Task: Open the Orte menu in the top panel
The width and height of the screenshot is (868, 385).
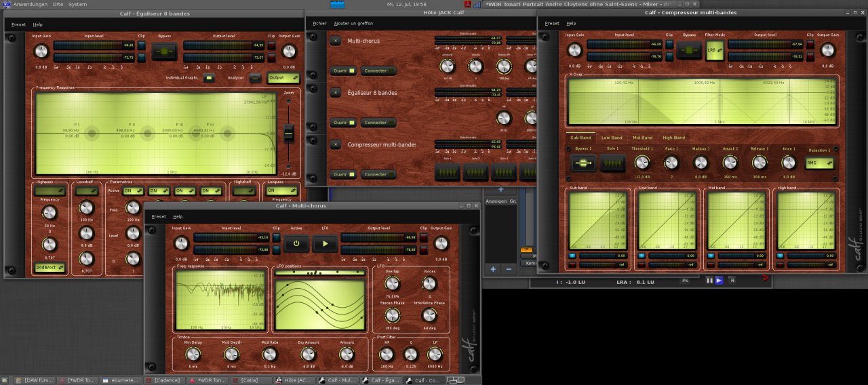Action: click(x=58, y=4)
